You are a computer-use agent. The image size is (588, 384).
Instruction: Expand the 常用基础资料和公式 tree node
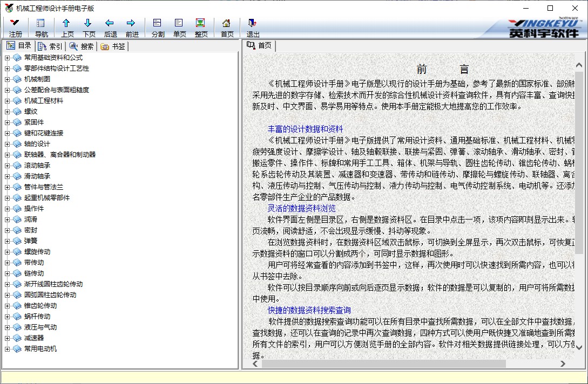[x=7, y=58]
